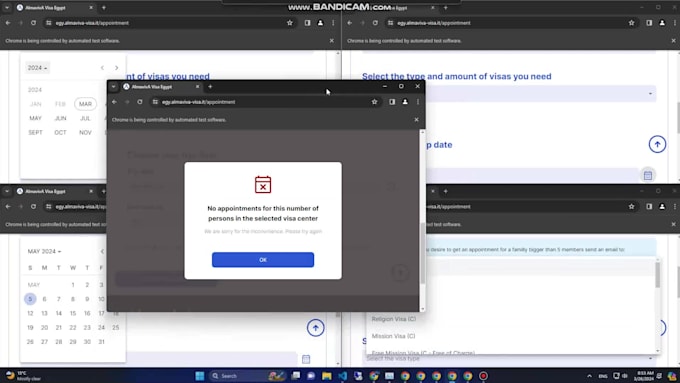Dismiss automation infobar in front window
Image resolution: width=680 pixels, height=383 pixels.
416,120
